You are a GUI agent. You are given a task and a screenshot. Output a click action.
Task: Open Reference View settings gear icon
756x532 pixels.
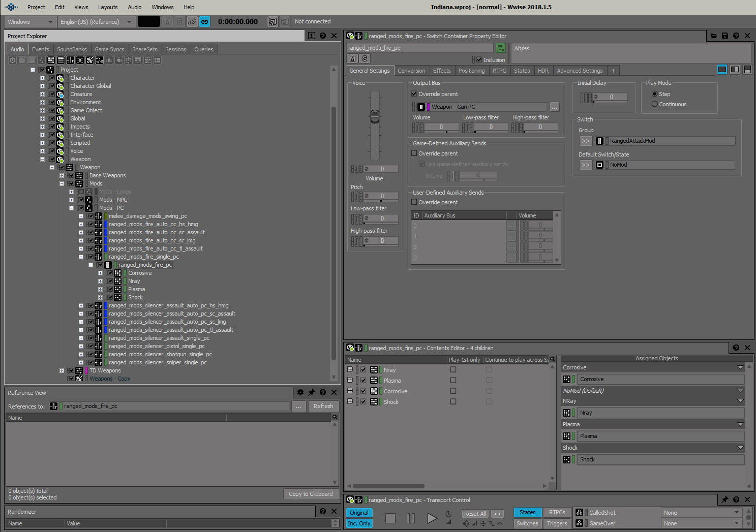click(300, 393)
